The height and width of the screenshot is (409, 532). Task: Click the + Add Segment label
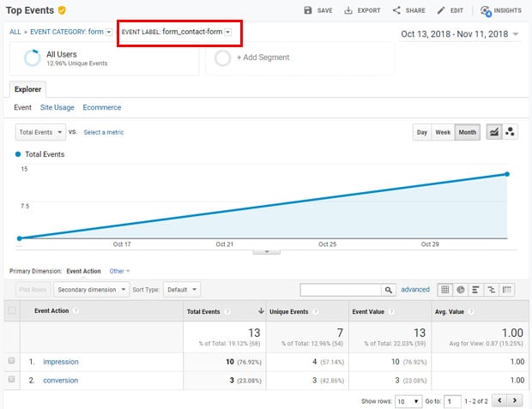click(x=263, y=57)
